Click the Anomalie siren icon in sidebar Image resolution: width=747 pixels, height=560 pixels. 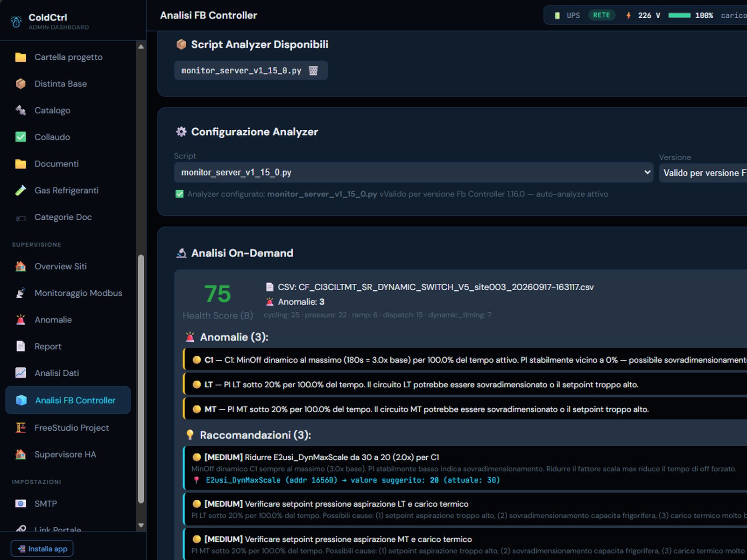[21, 320]
